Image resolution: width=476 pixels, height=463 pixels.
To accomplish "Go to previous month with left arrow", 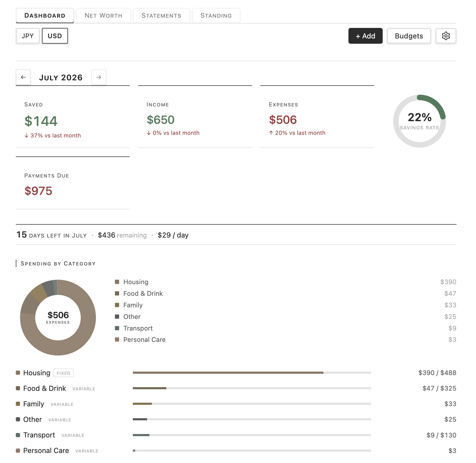I will [x=23, y=77].
